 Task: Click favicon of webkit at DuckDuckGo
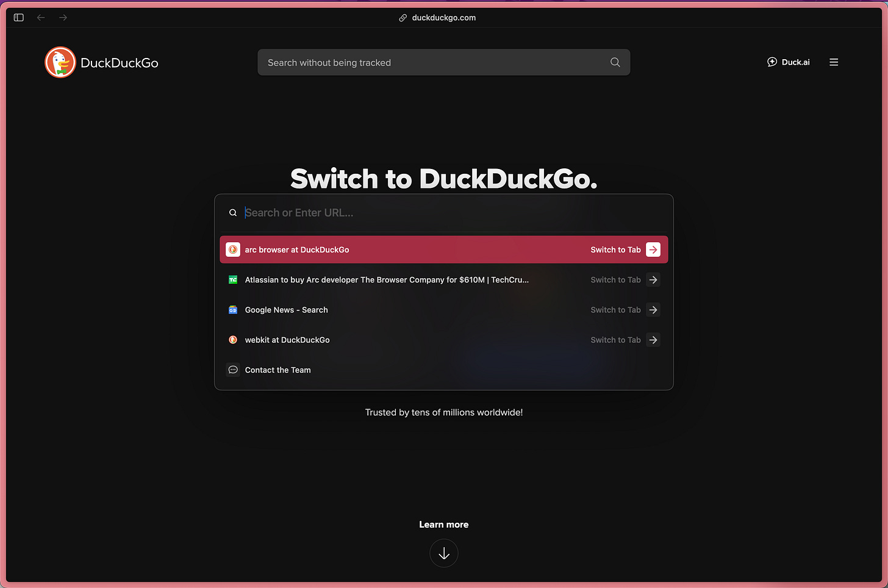233,340
